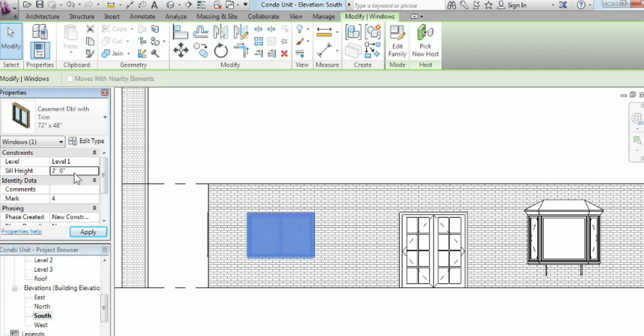The height and width of the screenshot is (336, 644).
Task: Click Edit Family button
Action: coord(397,42)
